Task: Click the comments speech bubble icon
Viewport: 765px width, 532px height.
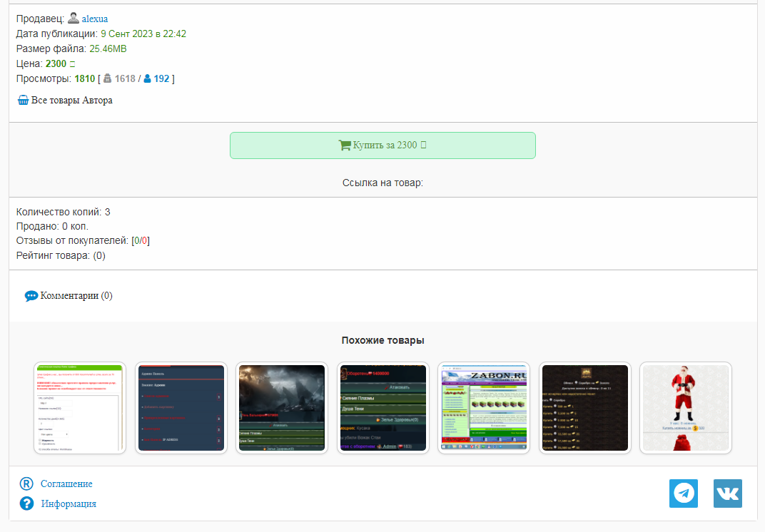Action: pos(31,296)
